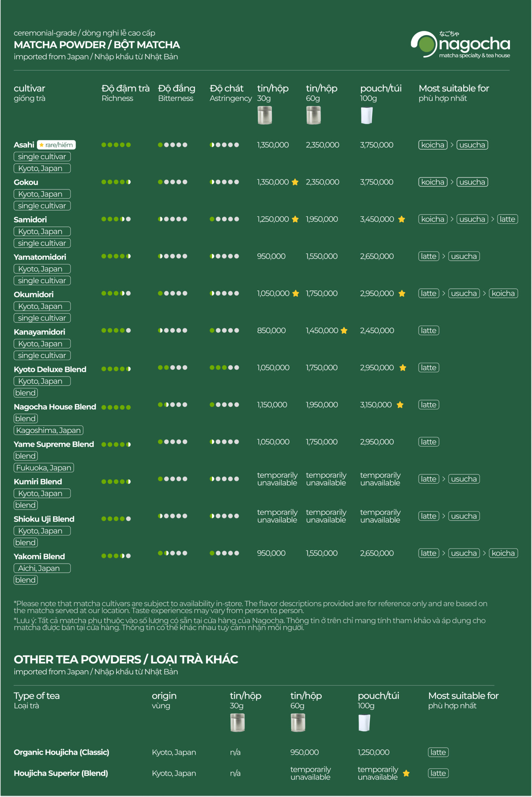This screenshot has width=532, height=797.
Task: Click the rare/hiếm badge next to Asahi
Action: click(x=56, y=145)
